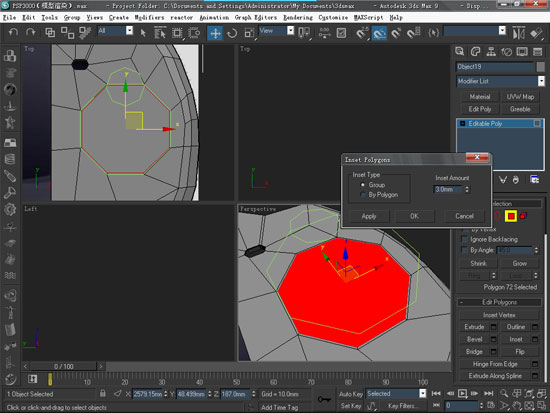Click the object color swatch

tap(541, 67)
